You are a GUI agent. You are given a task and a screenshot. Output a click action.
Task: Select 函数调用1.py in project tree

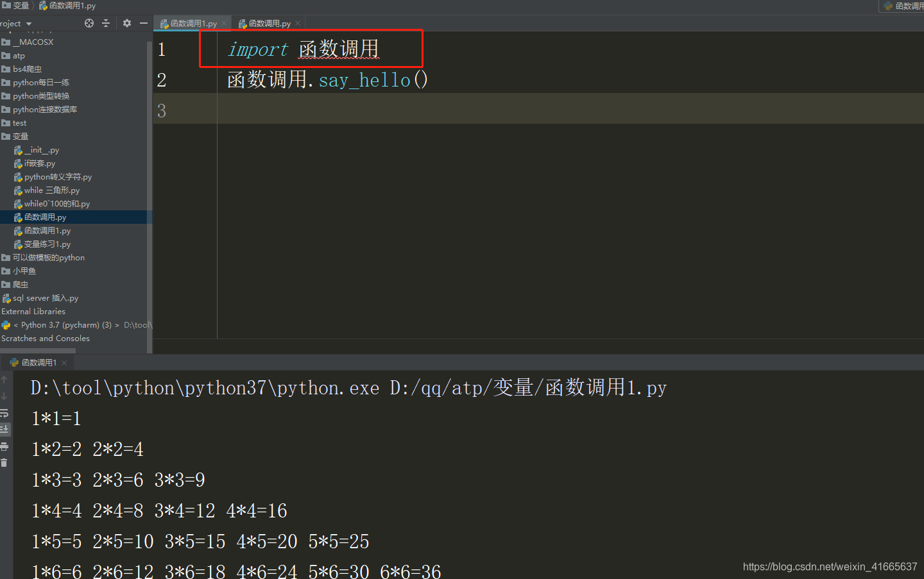42,231
